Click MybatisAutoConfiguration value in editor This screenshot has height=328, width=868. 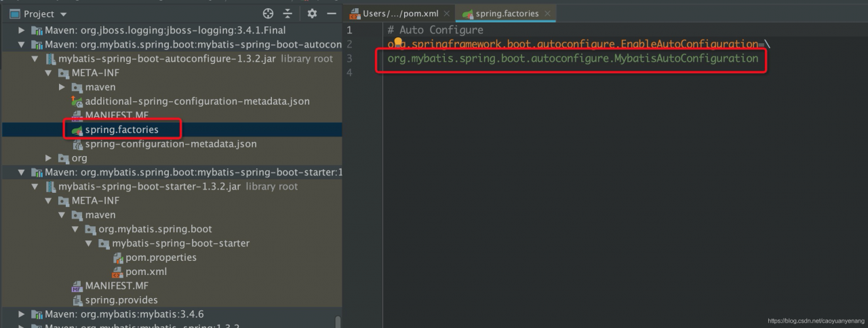(573, 58)
